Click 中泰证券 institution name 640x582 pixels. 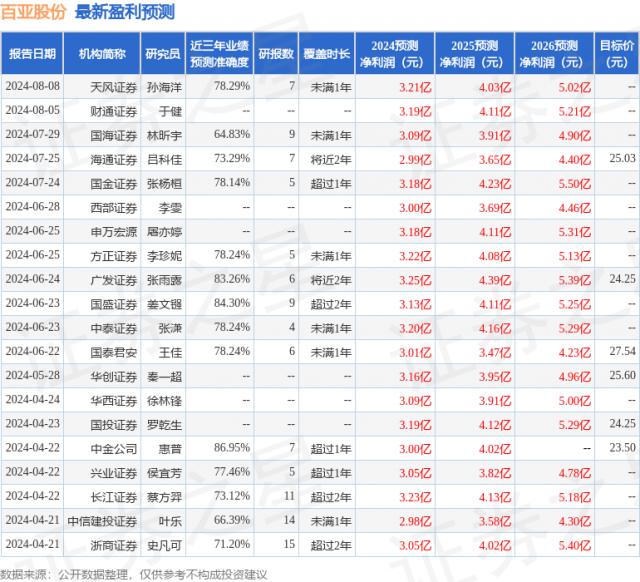[x=113, y=328]
